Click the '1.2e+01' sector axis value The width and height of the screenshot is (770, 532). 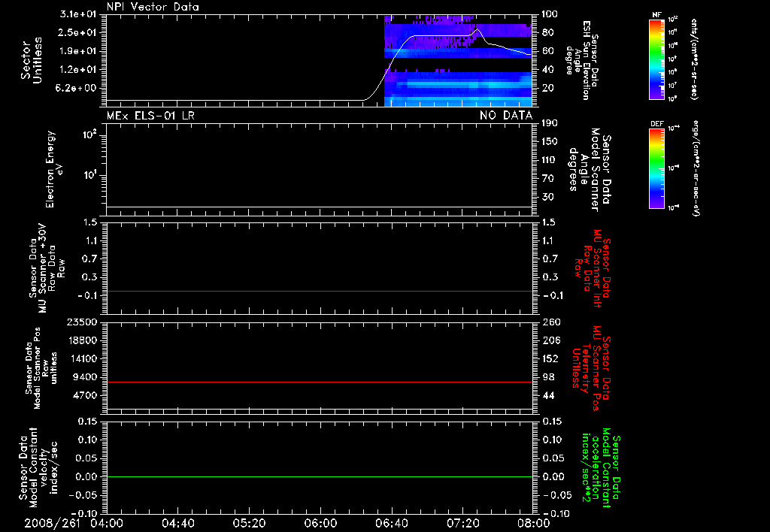click(78, 70)
